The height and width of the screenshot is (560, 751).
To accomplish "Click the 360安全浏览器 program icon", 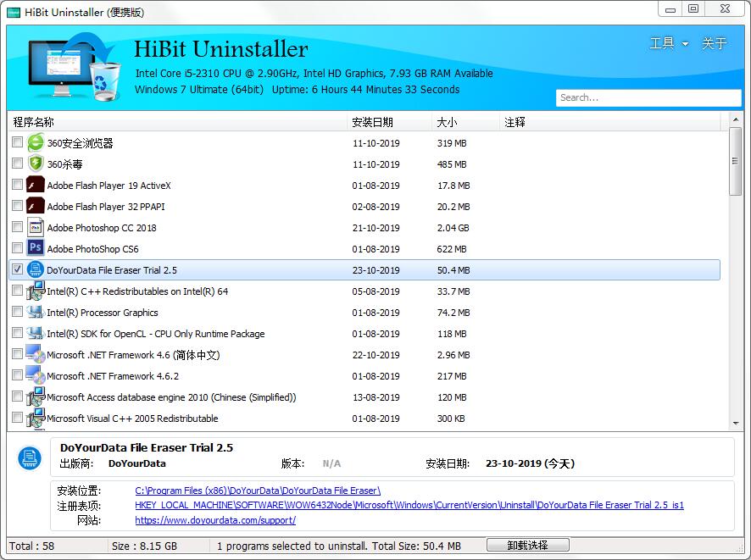I will click(36, 142).
